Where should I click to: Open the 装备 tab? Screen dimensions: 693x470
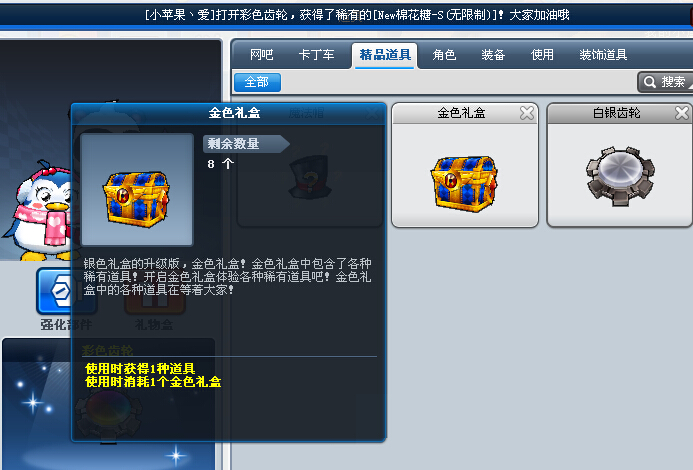coord(493,55)
